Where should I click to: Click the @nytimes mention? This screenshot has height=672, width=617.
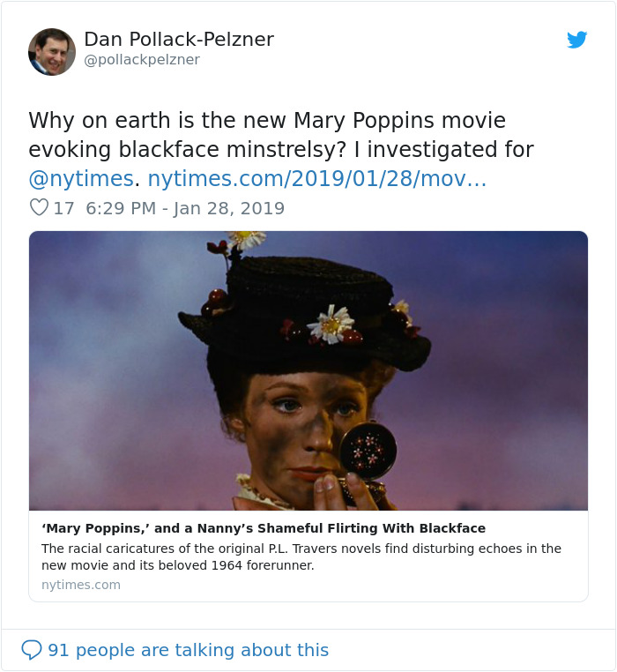(81, 179)
